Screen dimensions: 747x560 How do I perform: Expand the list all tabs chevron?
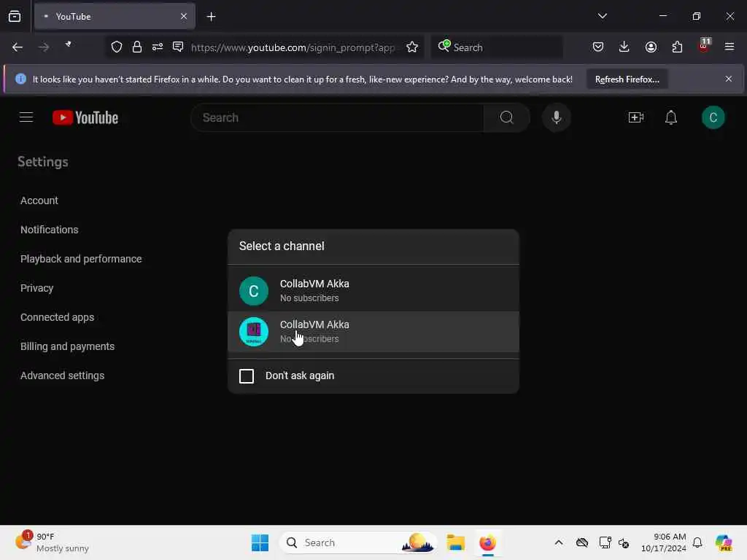pos(602,16)
